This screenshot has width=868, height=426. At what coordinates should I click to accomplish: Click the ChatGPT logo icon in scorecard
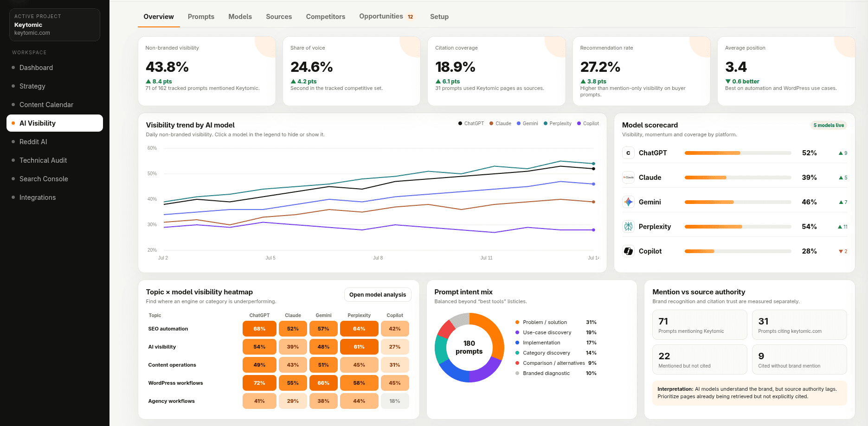(x=628, y=153)
